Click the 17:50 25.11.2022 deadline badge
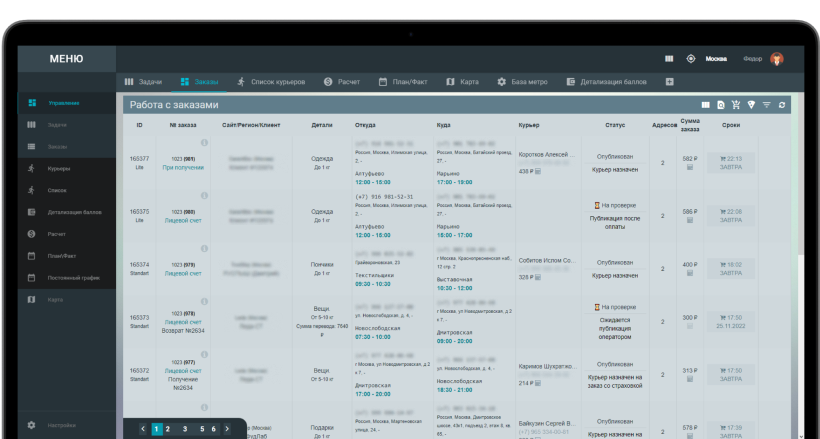The height and width of the screenshot is (439, 820). click(x=731, y=321)
